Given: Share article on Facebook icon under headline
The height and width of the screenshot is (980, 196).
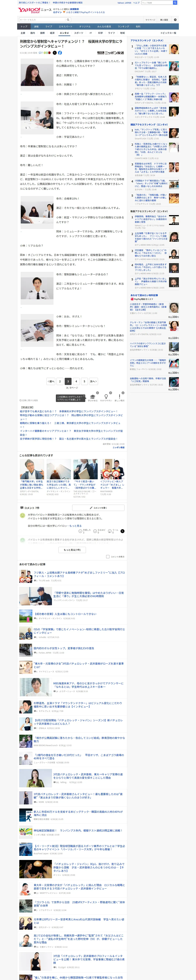Looking at the screenshot, I should point(60,53).
